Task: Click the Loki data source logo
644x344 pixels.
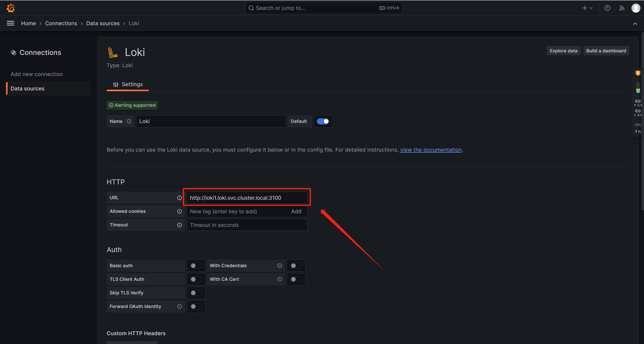Action: pyautogui.click(x=112, y=52)
